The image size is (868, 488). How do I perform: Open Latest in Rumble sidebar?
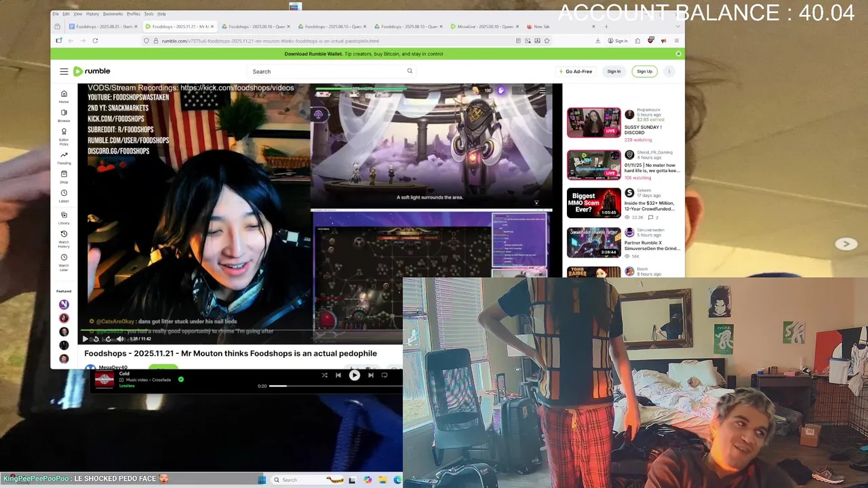coord(64,196)
